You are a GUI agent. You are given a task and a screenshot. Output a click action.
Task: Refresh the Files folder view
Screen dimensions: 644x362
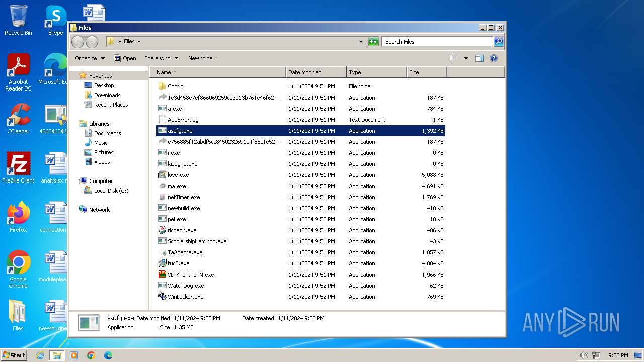point(373,42)
